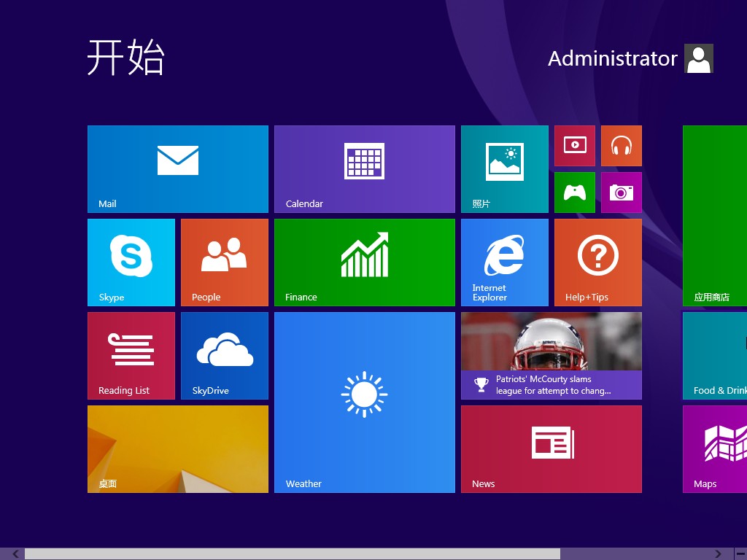The width and height of the screenshot is (747, 560).
Task: Open the Weather app
Action: 364,402
